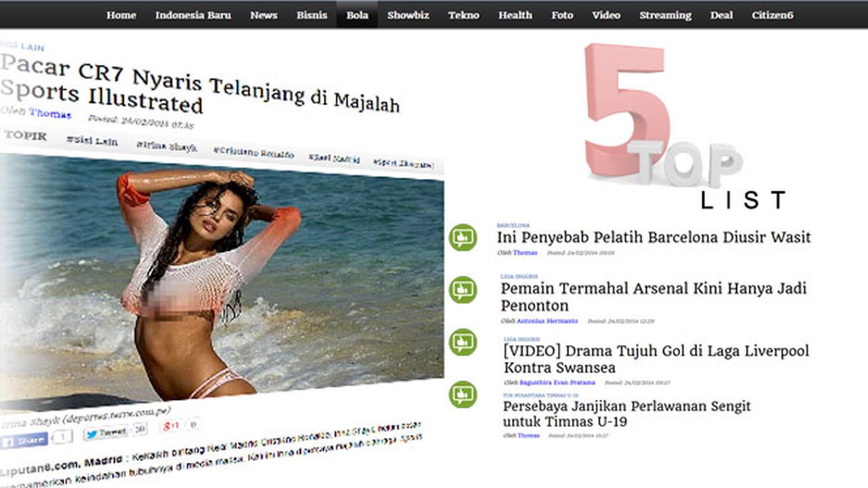Click the green icon beside Liverpool video headline

[x=463, y=342]
